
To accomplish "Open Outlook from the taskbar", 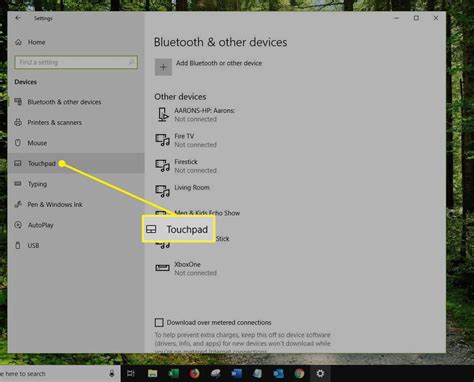I will (x=278, y=374).
